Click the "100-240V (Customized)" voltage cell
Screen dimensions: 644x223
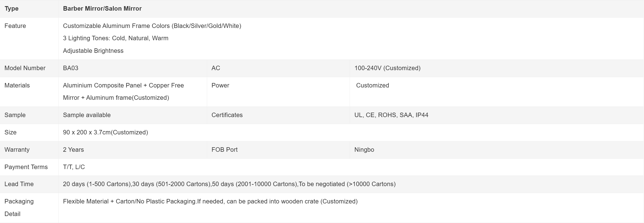pyautogui.click(x=387, y=68)
